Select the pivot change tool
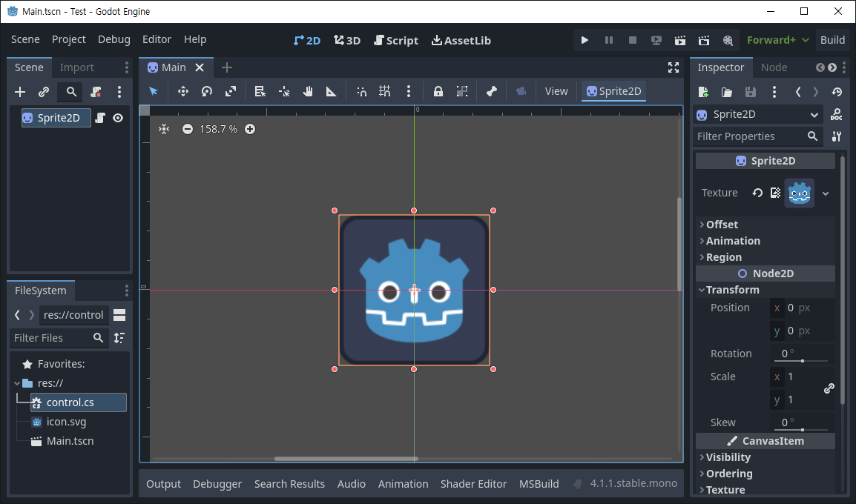856x504 pixels. tap(284, 91)
